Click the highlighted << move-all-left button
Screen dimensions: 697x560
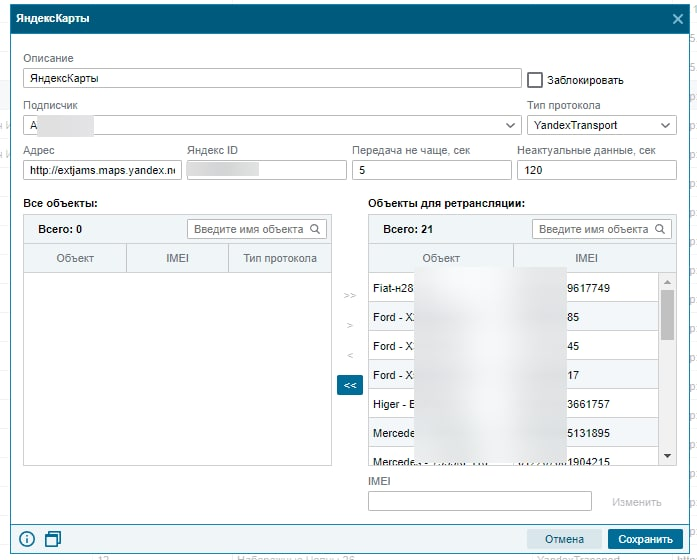[350, 385]
